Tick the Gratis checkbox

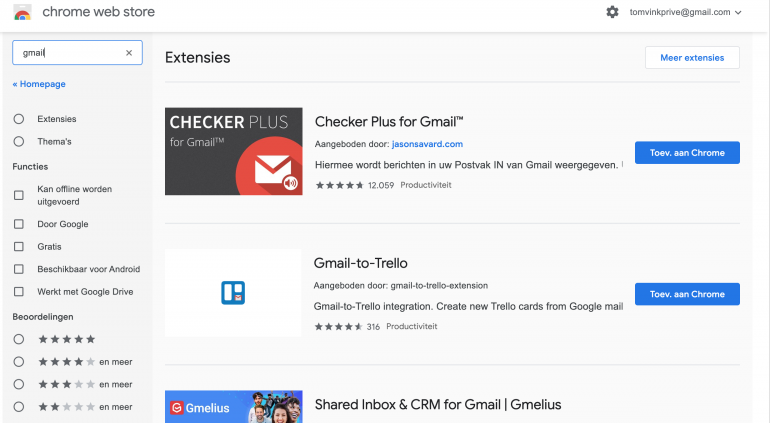coord(19,247)
